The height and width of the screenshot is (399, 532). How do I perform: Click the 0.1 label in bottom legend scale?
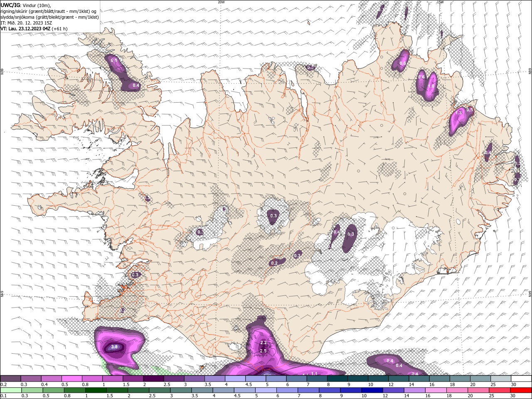click(x=4, y=396)
